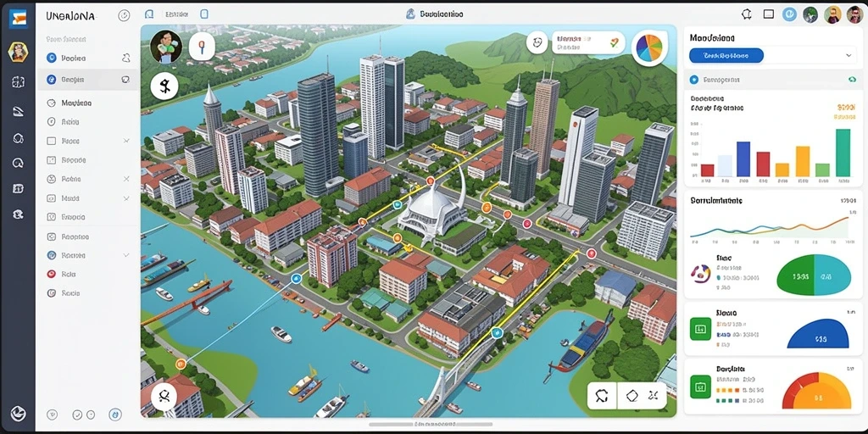Toggle the blue circular marker on the first list item
Screen dimensions: 868x434
click(x=52, y=58)
